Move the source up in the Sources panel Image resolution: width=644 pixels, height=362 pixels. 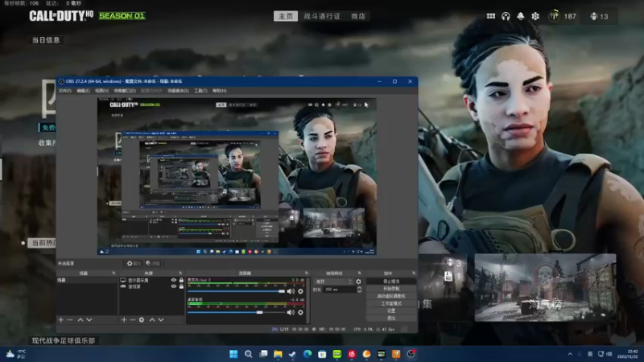point(152,319)
